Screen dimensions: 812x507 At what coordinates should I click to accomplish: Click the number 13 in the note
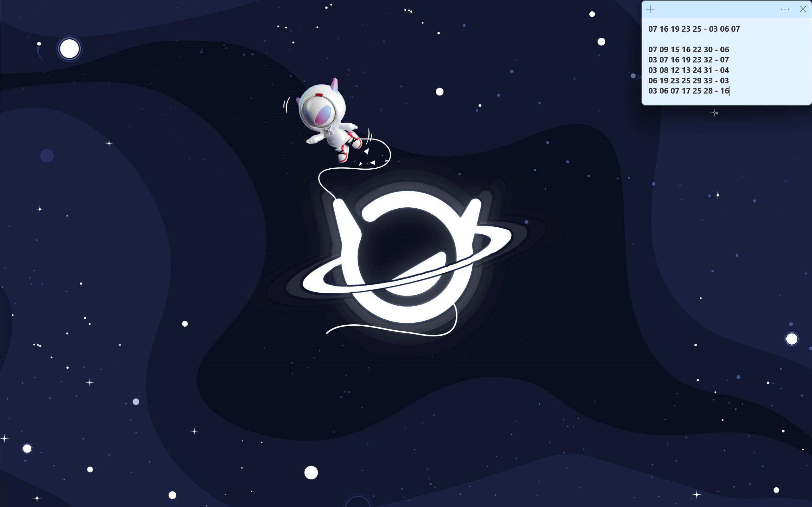[686, 70]
